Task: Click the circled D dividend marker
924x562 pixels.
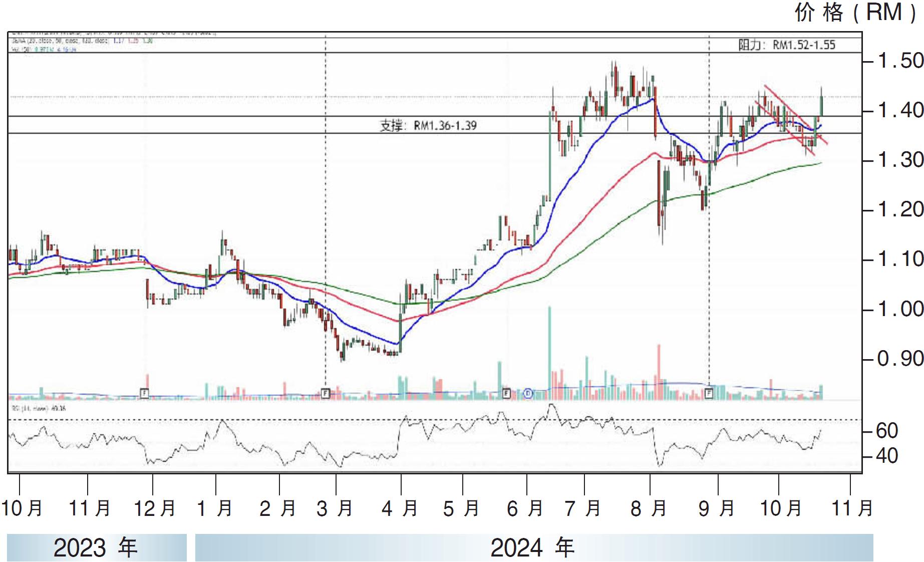Action: pos(528,393)
